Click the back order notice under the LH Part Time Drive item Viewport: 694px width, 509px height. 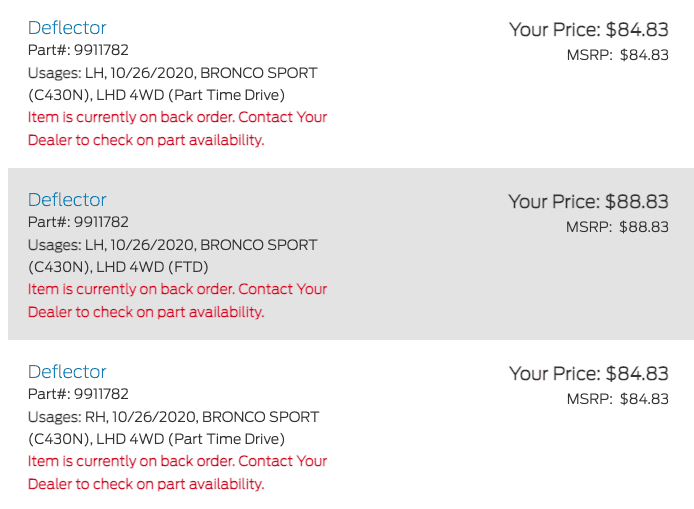177,128
